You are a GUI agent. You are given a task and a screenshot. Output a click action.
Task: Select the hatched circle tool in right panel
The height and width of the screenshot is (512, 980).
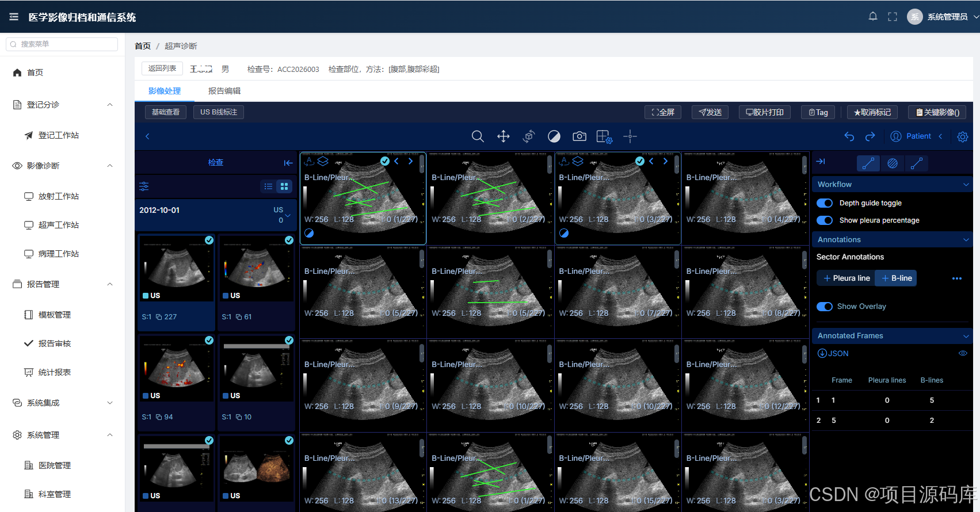point(893,163)
